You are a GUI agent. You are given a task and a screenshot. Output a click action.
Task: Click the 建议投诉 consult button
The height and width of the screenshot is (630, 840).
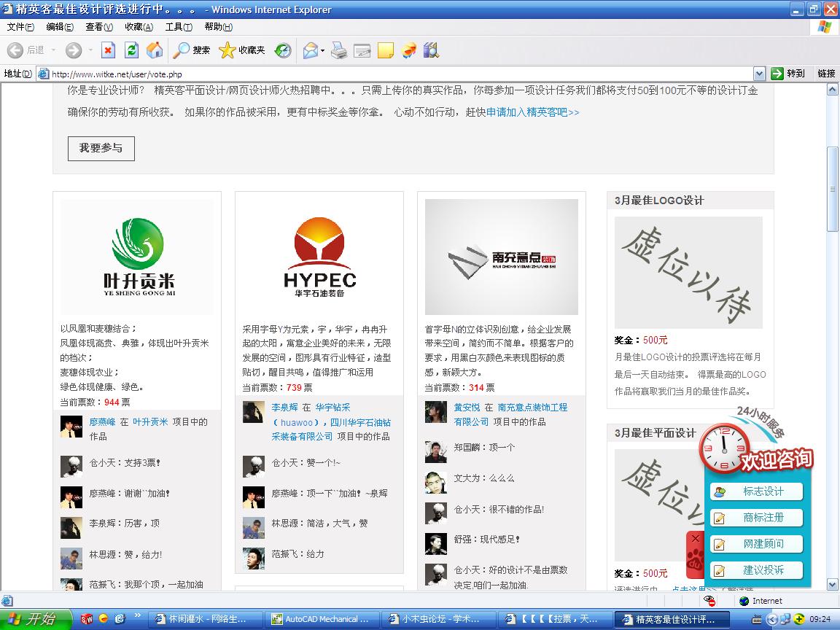pyautogui.click(x=756, y=570)
